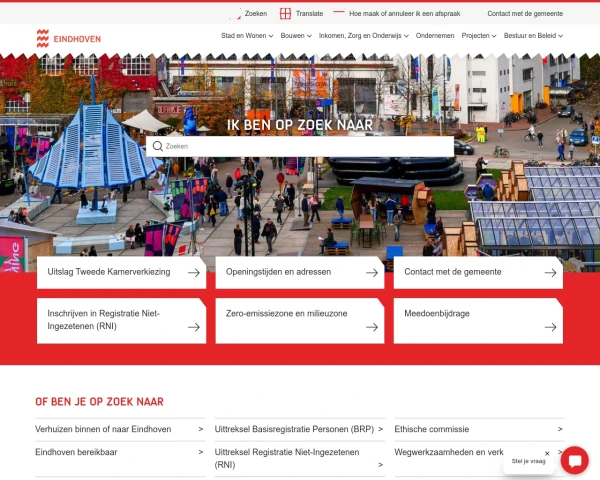Click 'Contact met de gemeente' top link
Image resolution: width=600 pixels, height=480 pixels.
tap(525, 14)
